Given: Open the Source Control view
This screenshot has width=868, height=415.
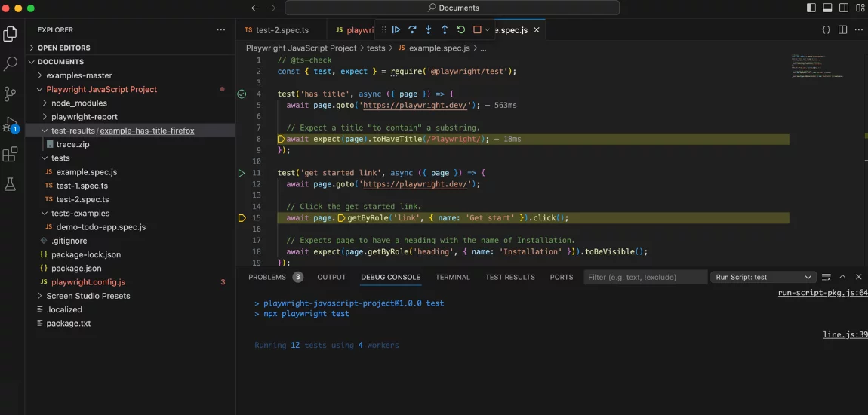Looking at the screenshot, I should click(x=11, y=94).
